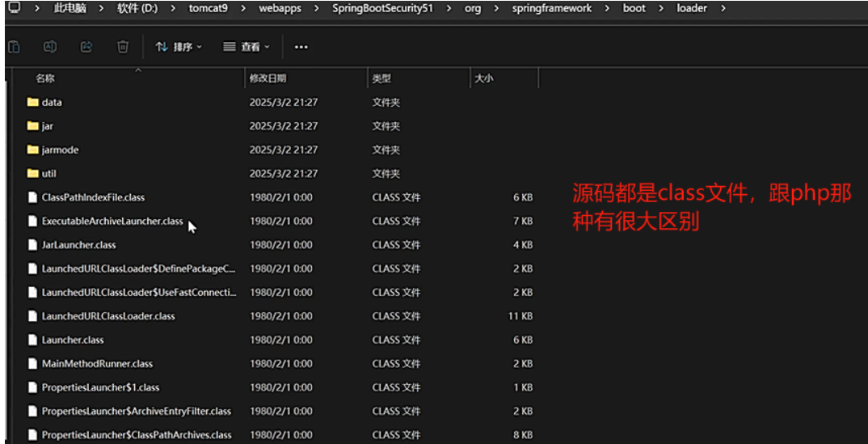Click the MainMethodRunner.class file name
Viewport: 868px width, 444px height.
point(98,364)
